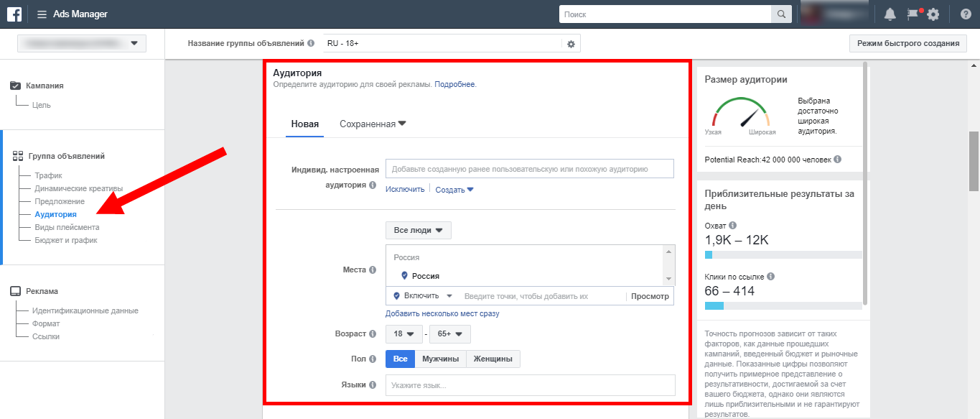The image size is (980, 419).
Task: Click the Клики по ссылке estimate bar
Action: [783, 306]
